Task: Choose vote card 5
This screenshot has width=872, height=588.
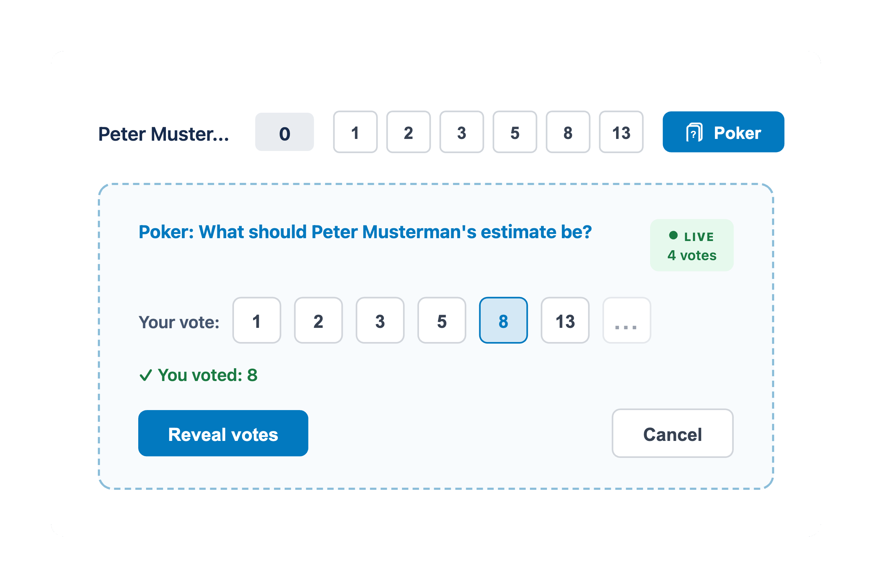Action: point(441,321)
